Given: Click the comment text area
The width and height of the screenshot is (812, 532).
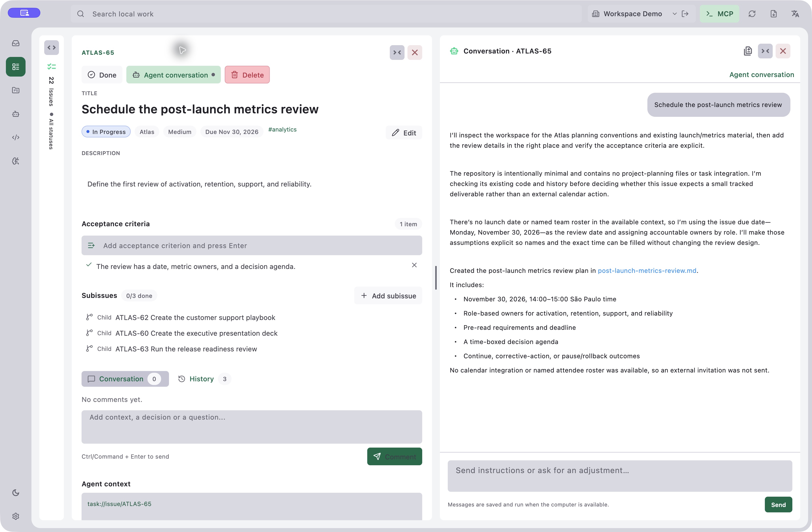Looking at the screenshot, I should coord(252,427).
